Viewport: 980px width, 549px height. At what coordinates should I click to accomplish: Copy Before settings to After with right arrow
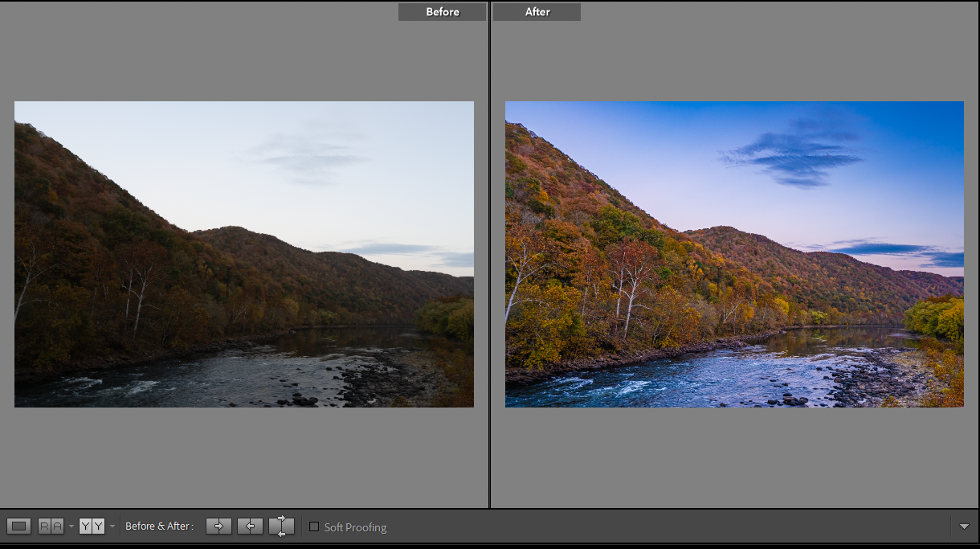pyautogui.click(x=218, y=526)
